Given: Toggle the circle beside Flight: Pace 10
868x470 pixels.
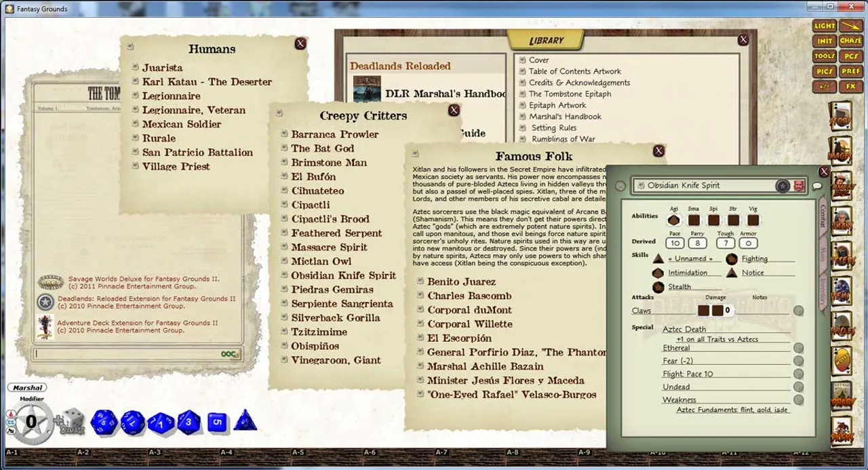Looking at the screenshot, I should tap(799, 374).
